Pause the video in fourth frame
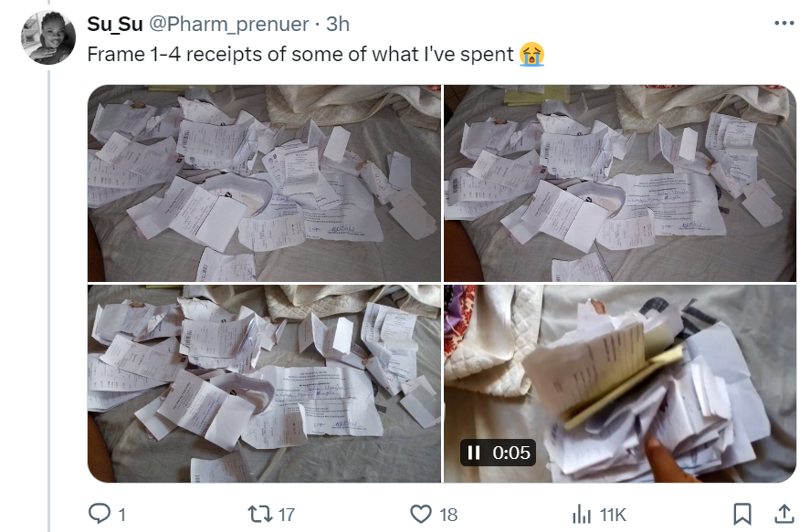The image size is (810, 532). tap(473, 453)
